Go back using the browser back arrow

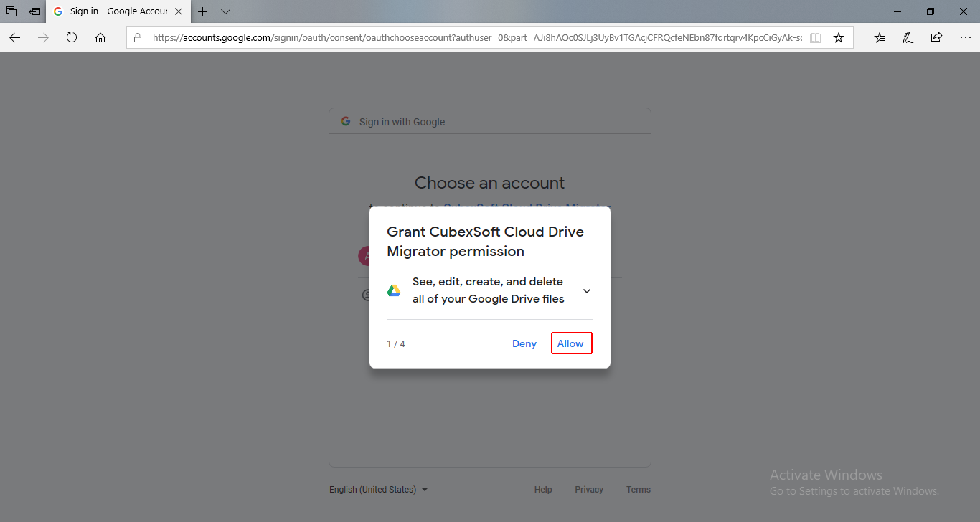(x=15, y=38)
